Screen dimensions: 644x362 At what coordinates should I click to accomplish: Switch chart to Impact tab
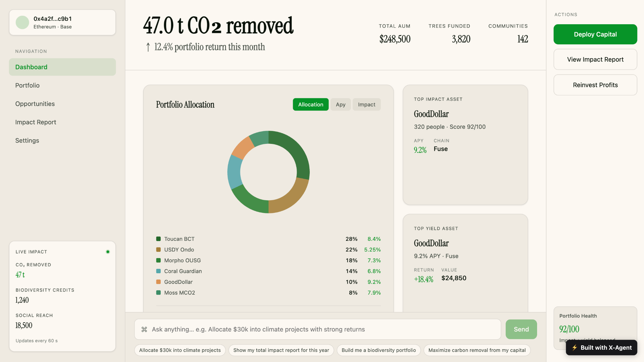(367, 105)
